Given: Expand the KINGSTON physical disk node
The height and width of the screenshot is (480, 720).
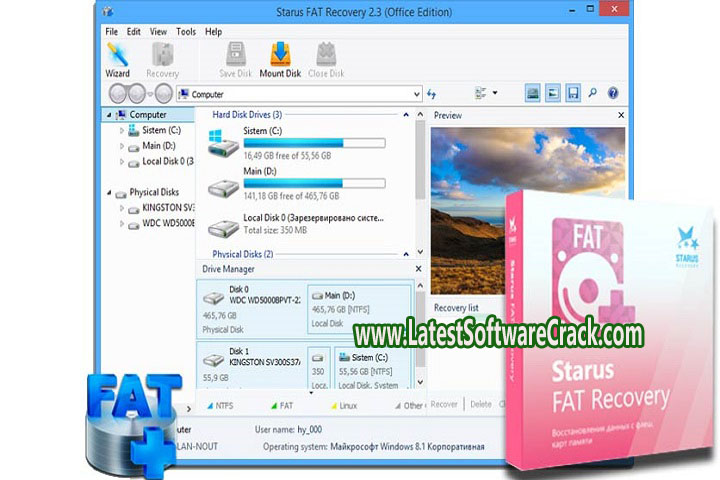Looking at the screenshot, I should pyautogui.click(x=122, y=209).
